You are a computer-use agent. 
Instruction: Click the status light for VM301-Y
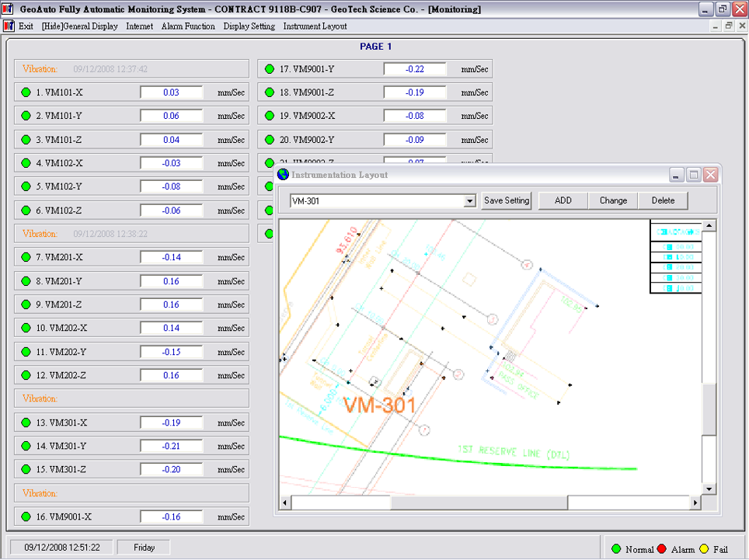[26, 447]
